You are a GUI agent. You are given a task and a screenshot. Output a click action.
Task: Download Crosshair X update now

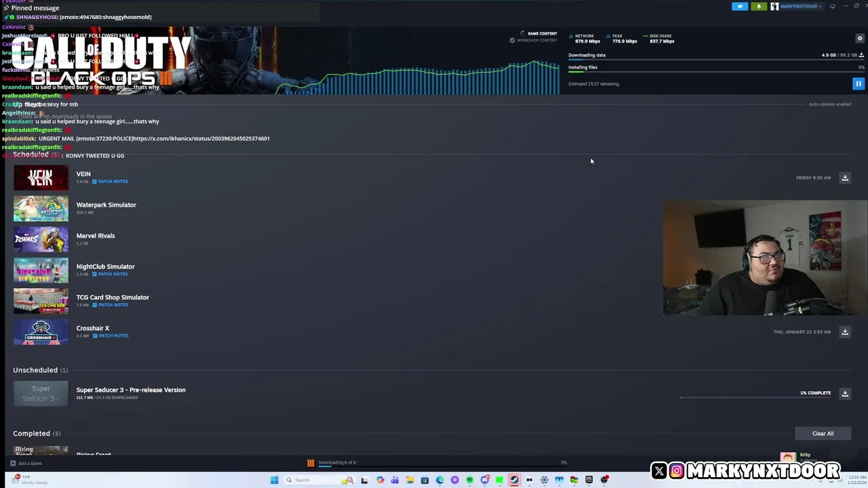click(845, 332)
